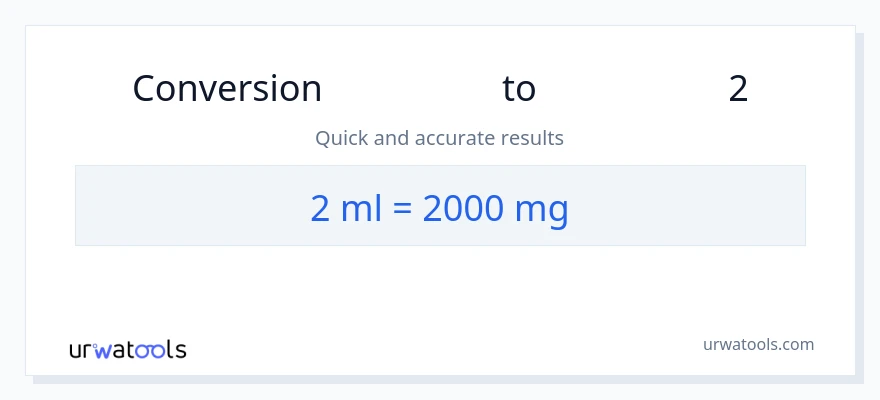Click the blank gap between "Conversion" and "to"
880x400 pixels.
click(412, 89)
